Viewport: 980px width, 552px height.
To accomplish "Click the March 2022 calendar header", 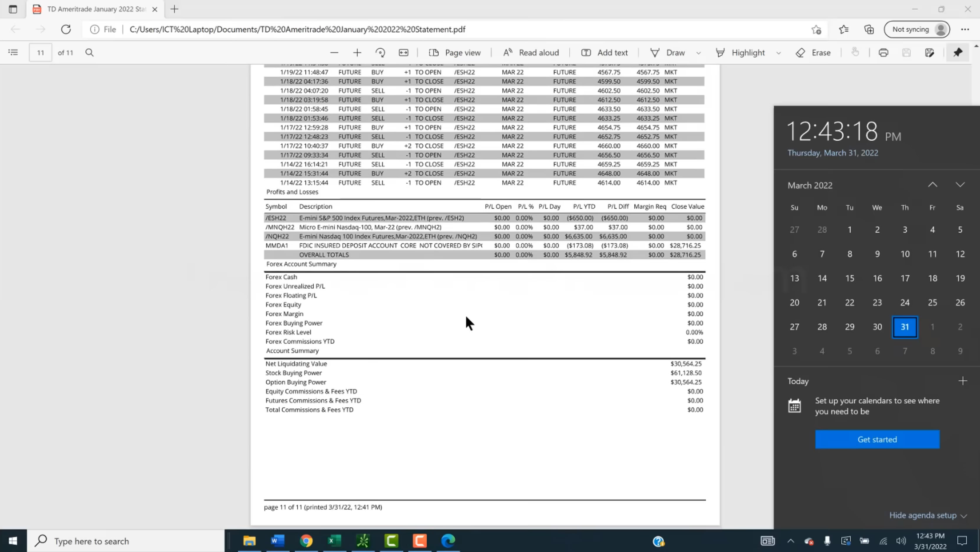I will point(810,185).
